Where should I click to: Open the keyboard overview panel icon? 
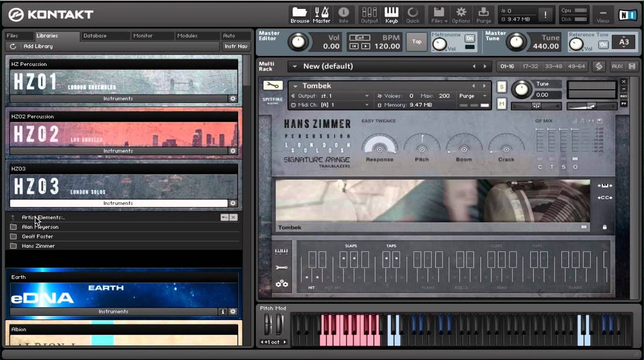pos(282,251)
